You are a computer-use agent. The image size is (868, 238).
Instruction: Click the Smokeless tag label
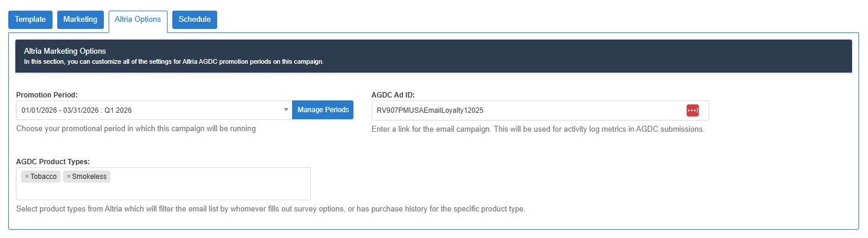90,177
